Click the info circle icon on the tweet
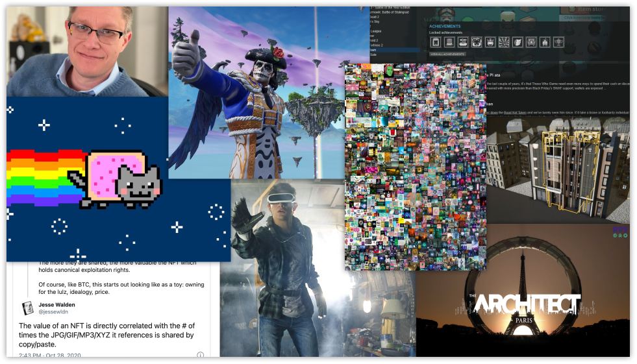The height and width of the screenshot is (364, 637). [x=200, y=355]
